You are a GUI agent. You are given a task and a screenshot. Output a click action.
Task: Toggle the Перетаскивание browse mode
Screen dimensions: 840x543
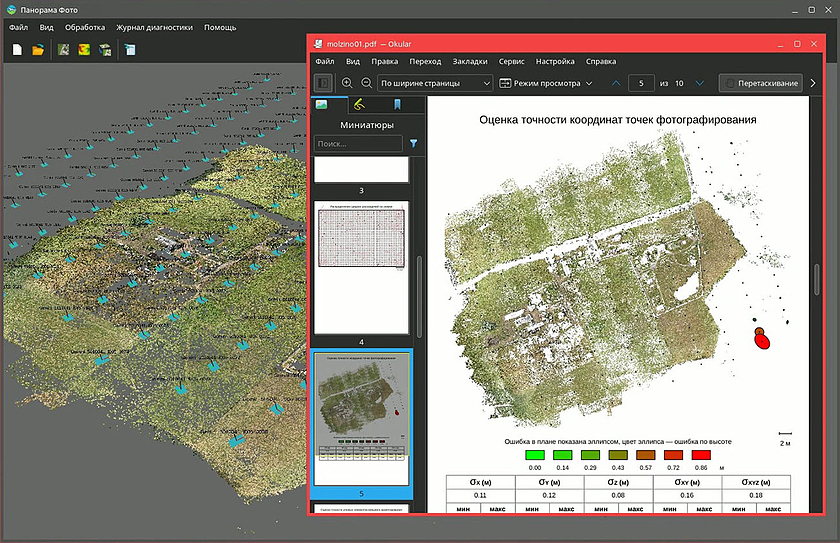tap(762, 83)
